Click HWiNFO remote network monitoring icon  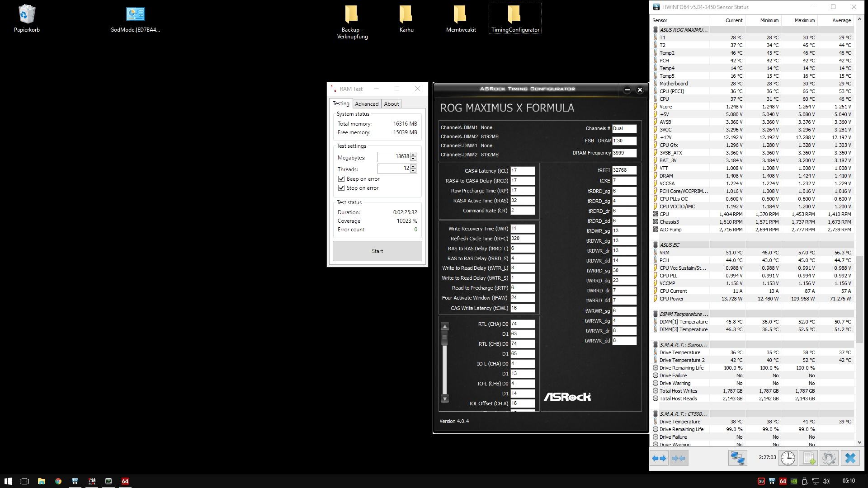tap(737, 458)
